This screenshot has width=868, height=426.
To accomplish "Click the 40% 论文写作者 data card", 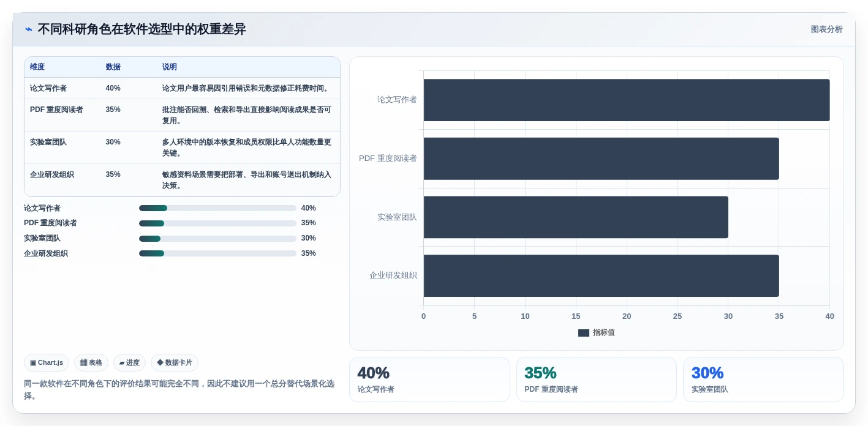I will 429,379.
